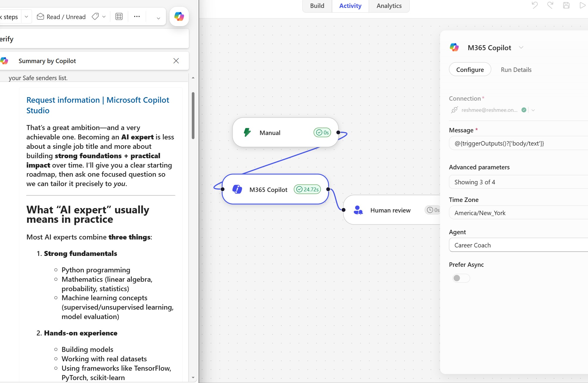
Task: Click the 'Hands-on experience' list item
Action: [x=81, y=333]
